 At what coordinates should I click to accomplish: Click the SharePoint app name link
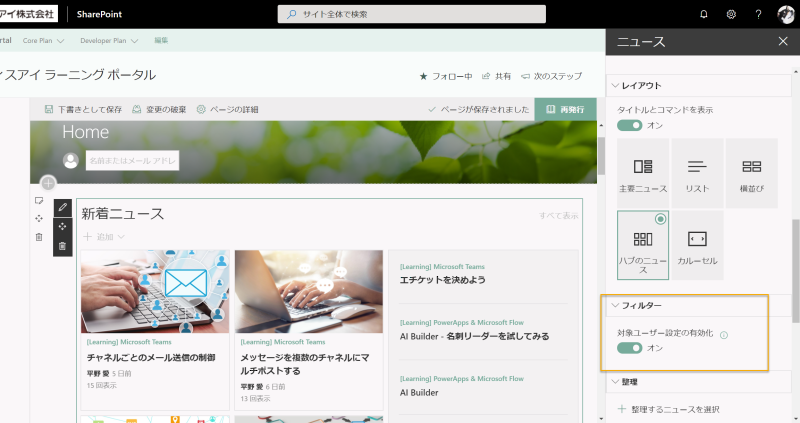pyautogui.click(x=99, y=14)
